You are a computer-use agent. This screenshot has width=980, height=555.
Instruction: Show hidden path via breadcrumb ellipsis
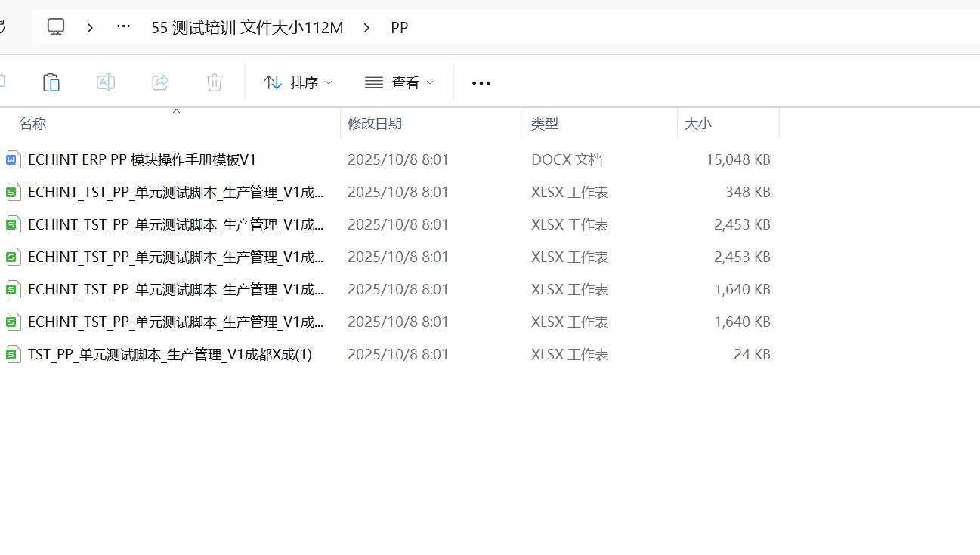pos(123,27)
